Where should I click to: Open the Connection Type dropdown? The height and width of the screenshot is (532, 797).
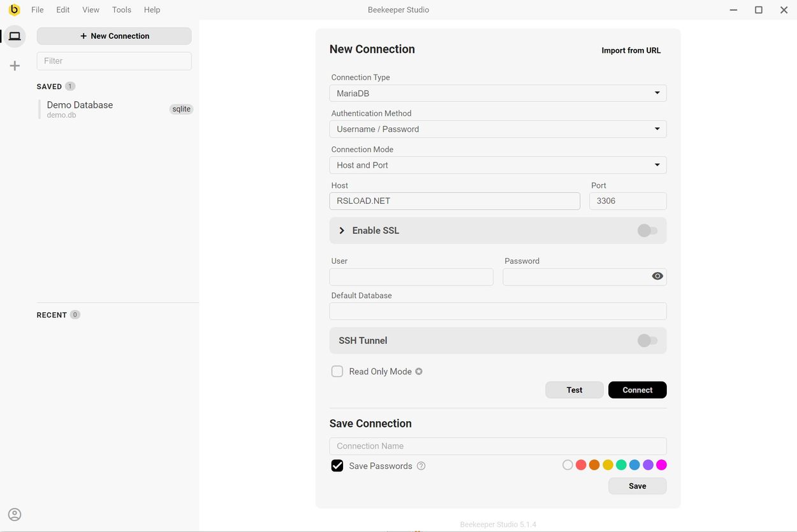(498, 93)
